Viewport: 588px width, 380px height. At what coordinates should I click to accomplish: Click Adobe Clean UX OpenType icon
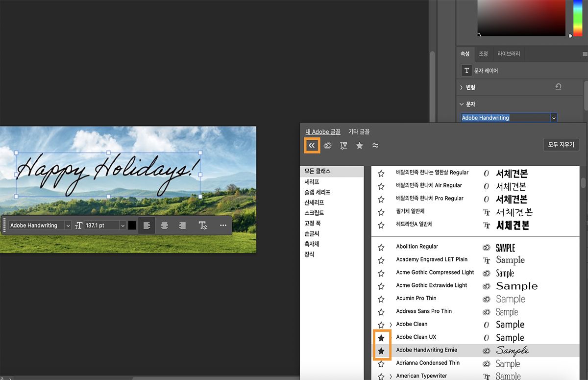pos(487,337)
